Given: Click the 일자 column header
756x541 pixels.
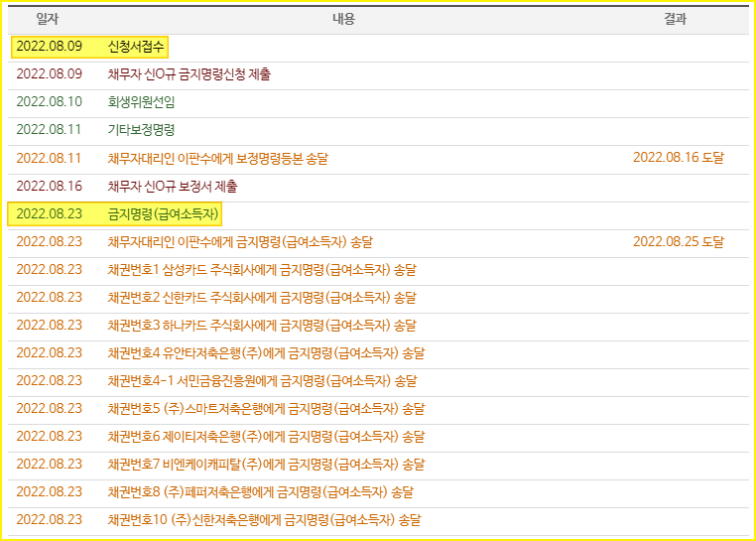Looking at the screenshot, I should tap(47, 19).
